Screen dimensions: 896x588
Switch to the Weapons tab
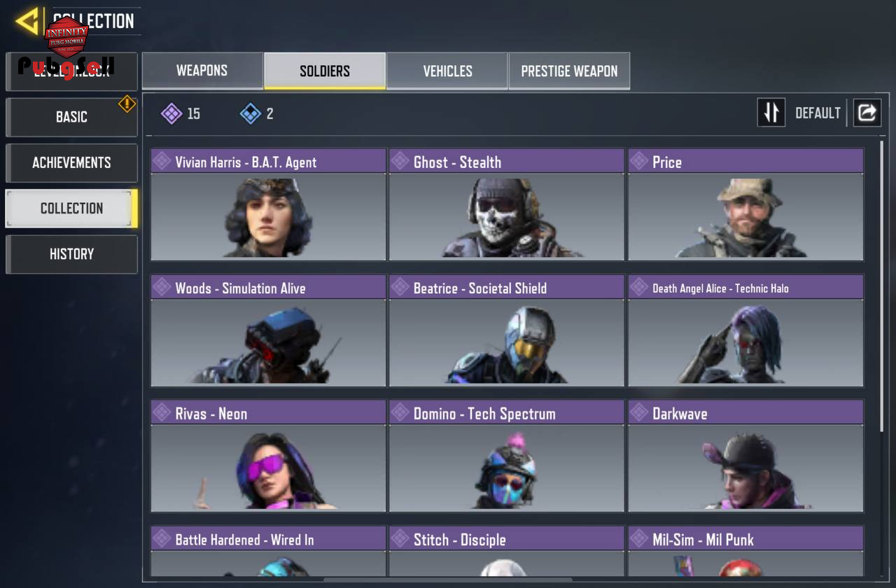coord(202,71)
